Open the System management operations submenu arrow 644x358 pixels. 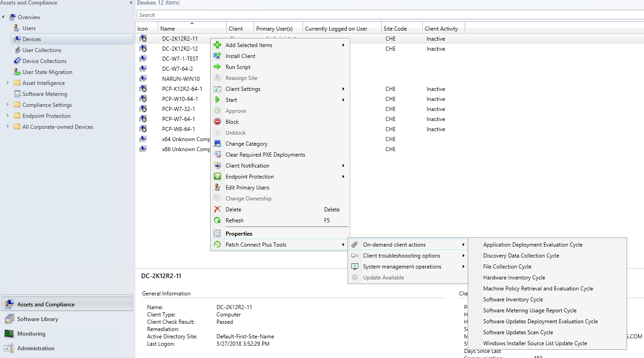click(464, 267)
